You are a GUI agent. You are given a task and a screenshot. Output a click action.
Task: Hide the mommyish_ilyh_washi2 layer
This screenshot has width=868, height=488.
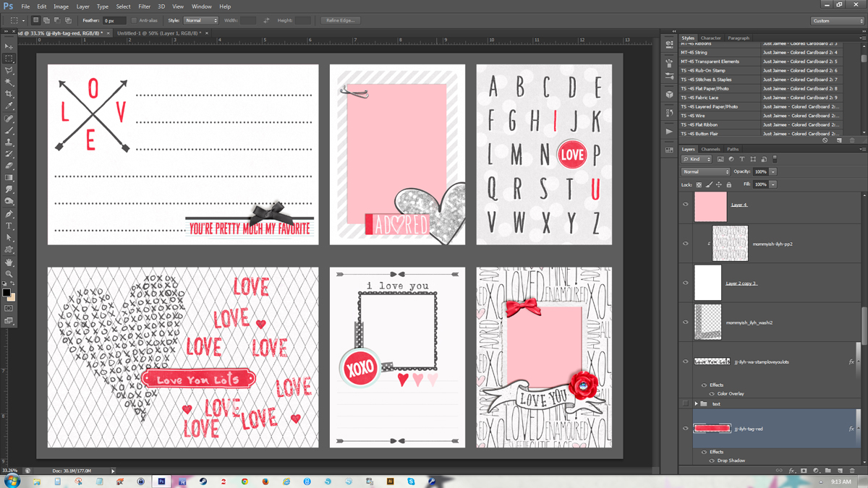pos(686,322)
